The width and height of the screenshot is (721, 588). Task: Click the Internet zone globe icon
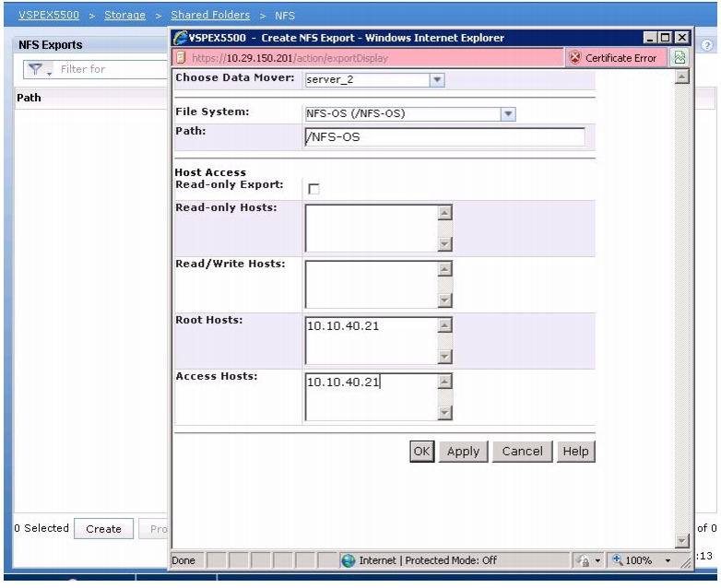[349, 560]
